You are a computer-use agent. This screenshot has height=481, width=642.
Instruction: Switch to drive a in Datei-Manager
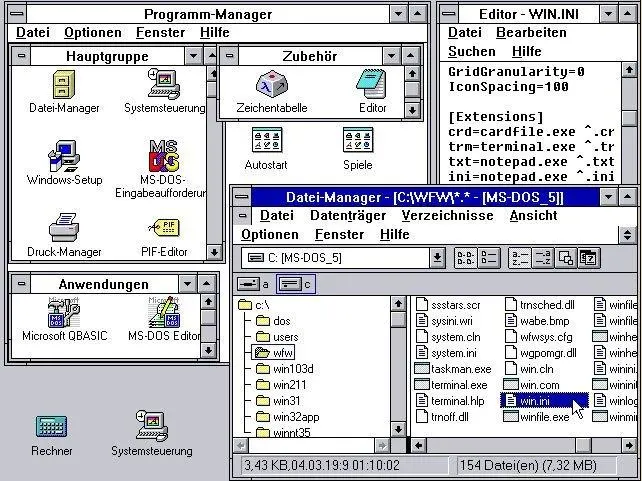[x=253, y=284]
